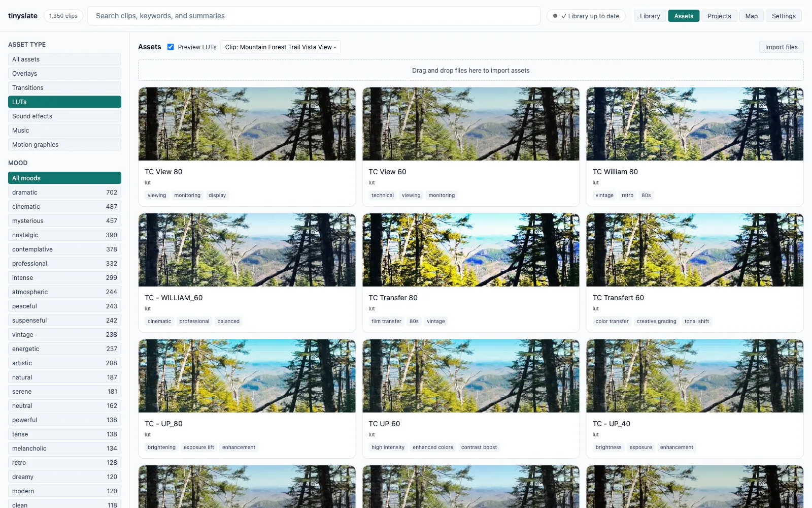Viewport: 812px width, 508px height.
Task: Open TC - WILLIAM_60 LUT thumbnail
Action: click(x=247, y=250)
